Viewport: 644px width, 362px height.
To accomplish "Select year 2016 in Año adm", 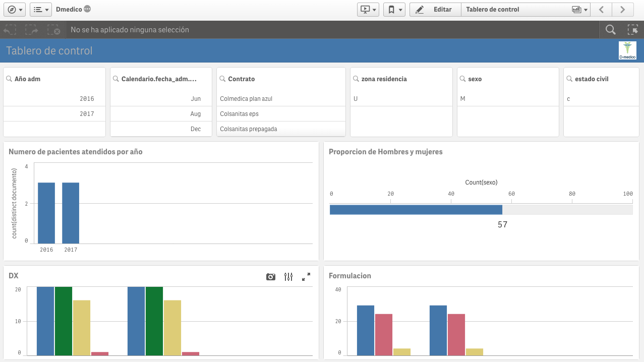I will pyautogui.click(x=54, y=99).
